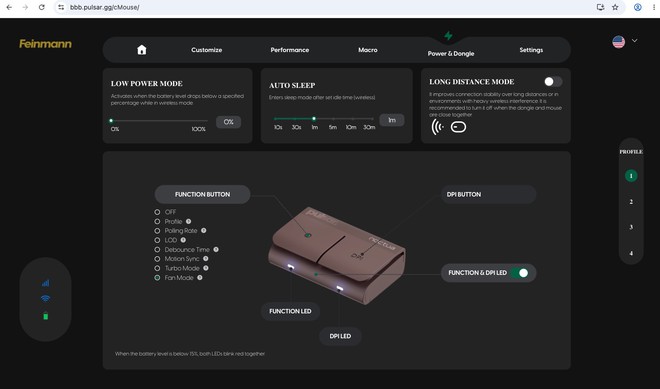
Task: Click the info icon next to Turbo Mode
Action: tap(206, 268)
